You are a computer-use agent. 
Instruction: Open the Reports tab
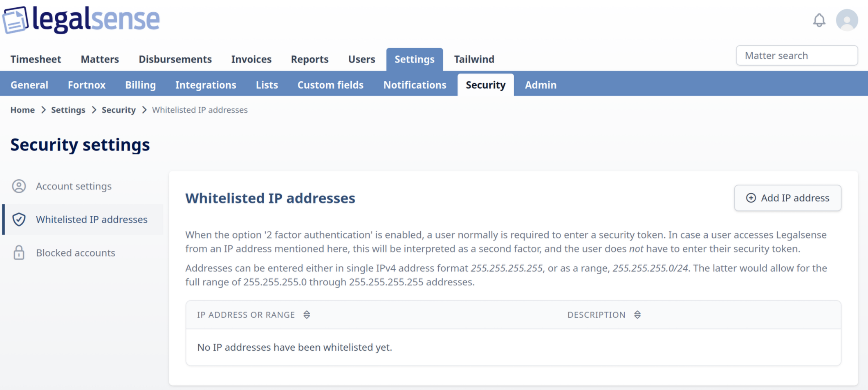pyautogui.click(x=310, y=59)
